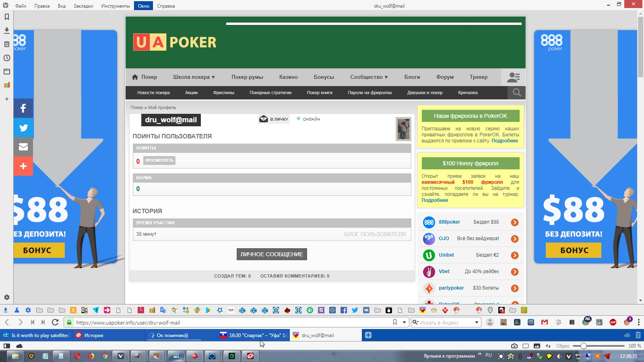Go forward to next page
Screen dimensions: 644x362
click(20, 322)
